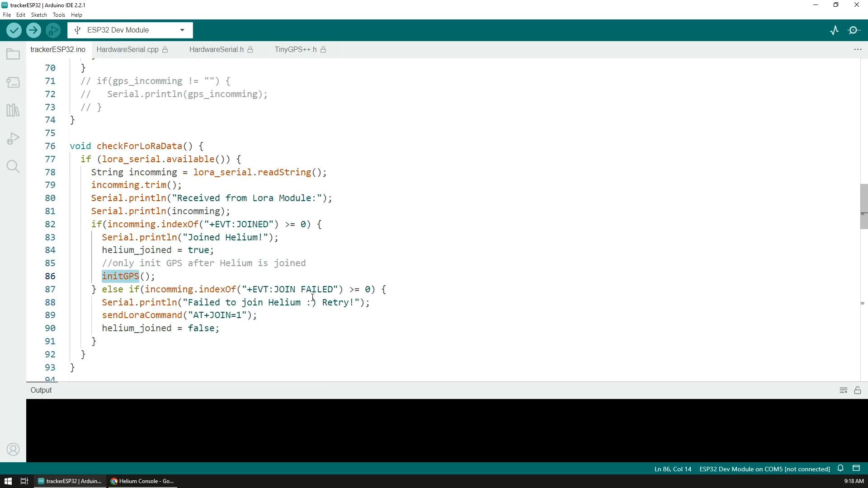The image size is (868, 488).
Task: Open Library Manager in the sidebar
Action: (13, 110)
